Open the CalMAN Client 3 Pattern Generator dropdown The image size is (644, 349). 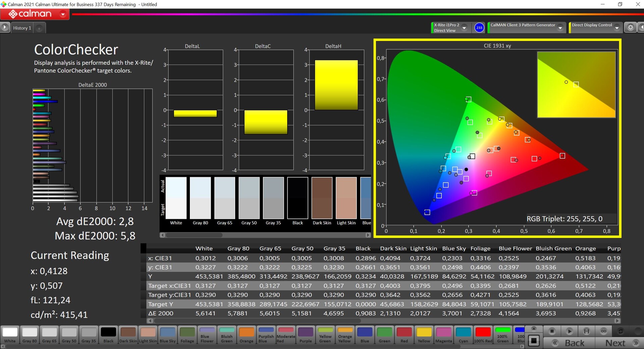[560, 28]
